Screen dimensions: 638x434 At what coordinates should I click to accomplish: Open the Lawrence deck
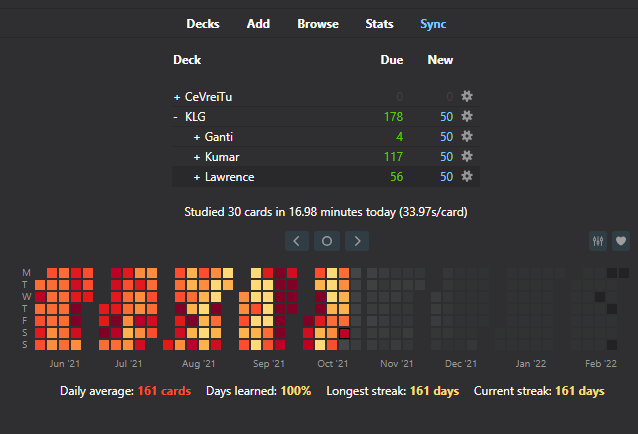[229, 177]
